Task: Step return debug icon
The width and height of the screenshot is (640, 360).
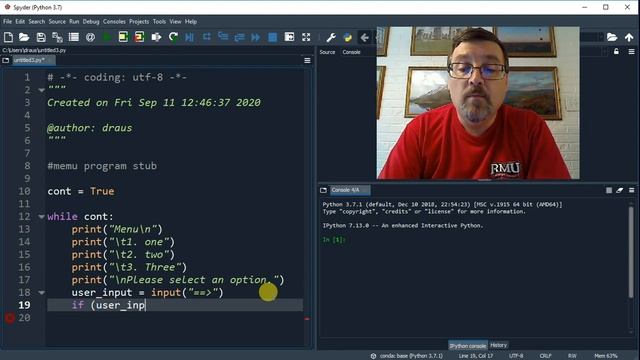Action: 240,38
